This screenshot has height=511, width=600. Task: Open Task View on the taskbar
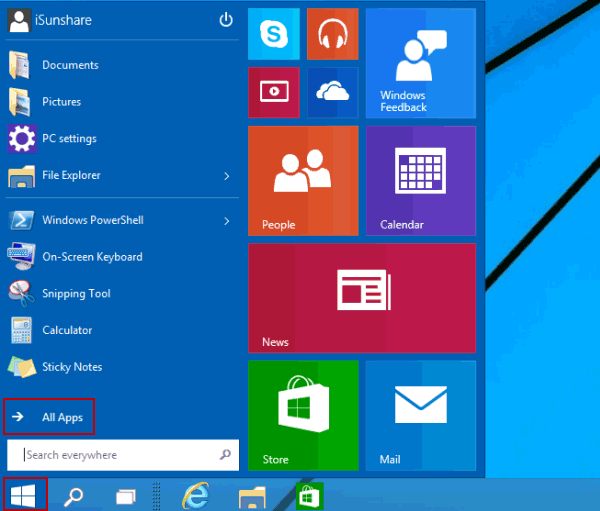click(x=126, y=497)
